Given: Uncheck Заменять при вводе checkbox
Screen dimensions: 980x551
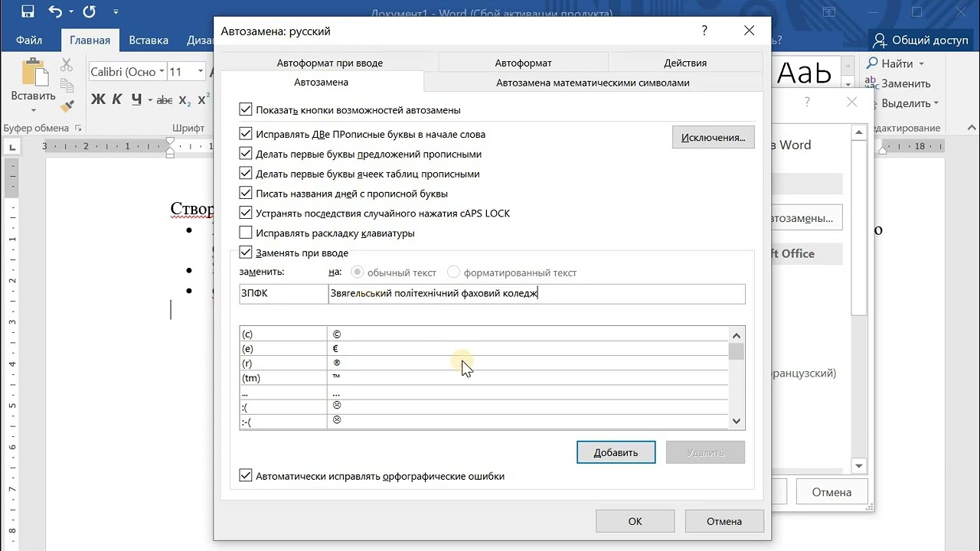Looking at the screenshot, I should point(246,253).
